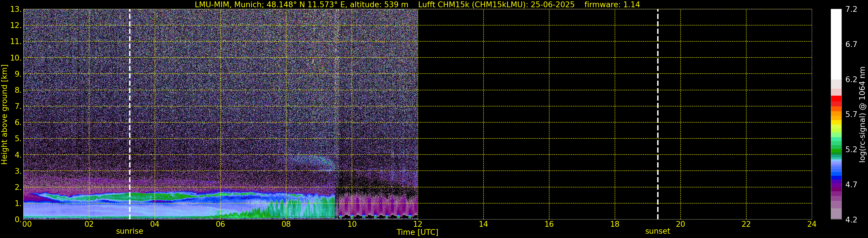
Task: Click the '04' time tick label
Action: point(155,224)
